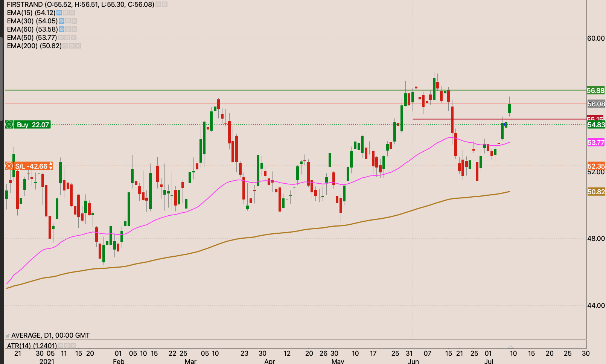Open ATR(14) indicator settings gear
Screen dimensions: 606x364
[x=67, y=346]
